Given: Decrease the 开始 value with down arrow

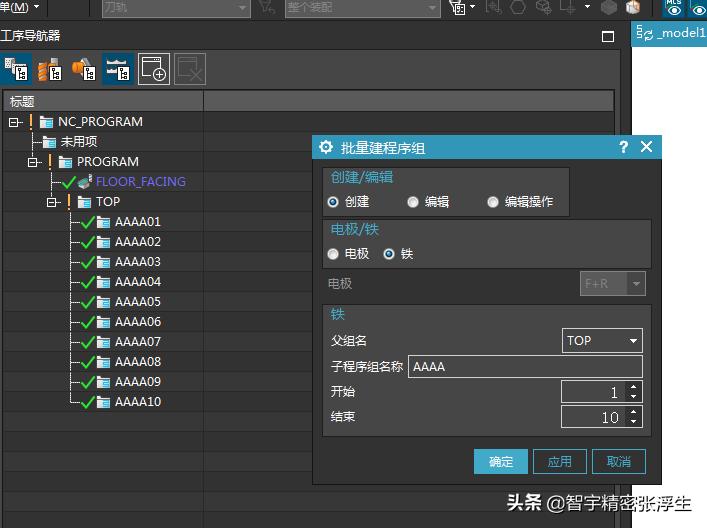Looking at the screenshot, I should coord(634,397).
